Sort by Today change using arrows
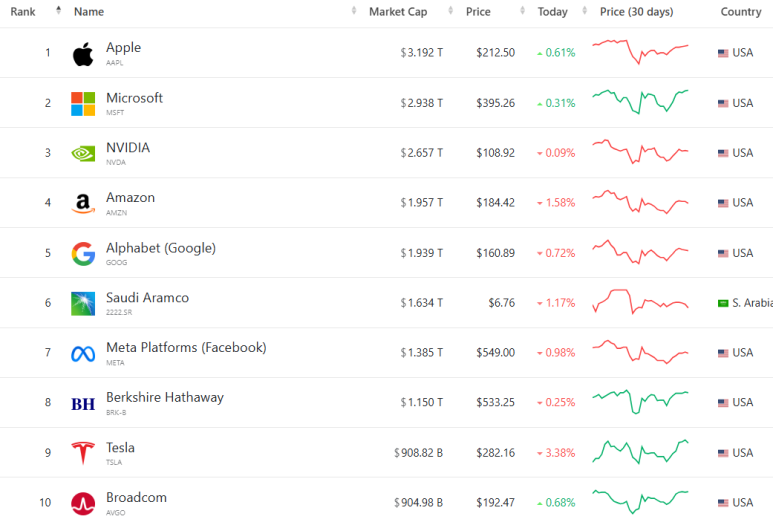The image size is (773, 525). pos(585,10)
